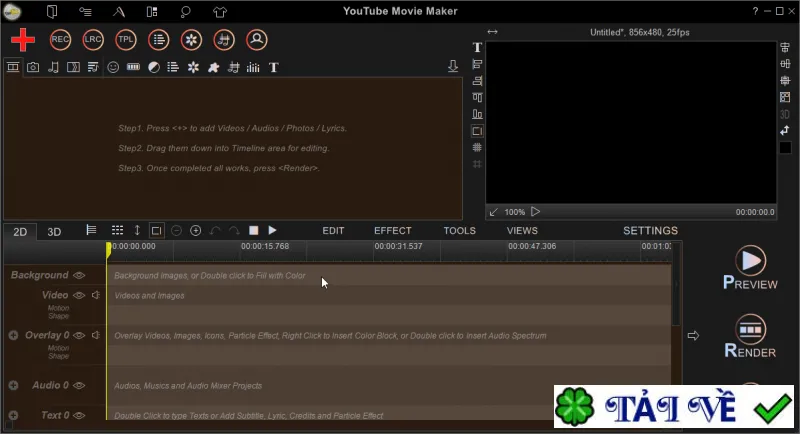Toggle visibility of the Video track
The image size is (800, 434).
click(x=79, y=295)
